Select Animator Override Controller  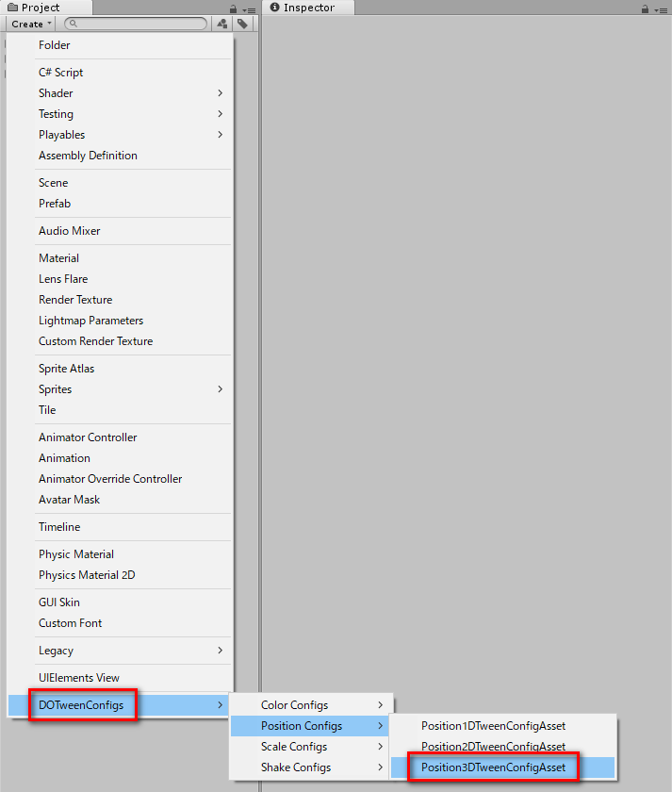point(120,478)
